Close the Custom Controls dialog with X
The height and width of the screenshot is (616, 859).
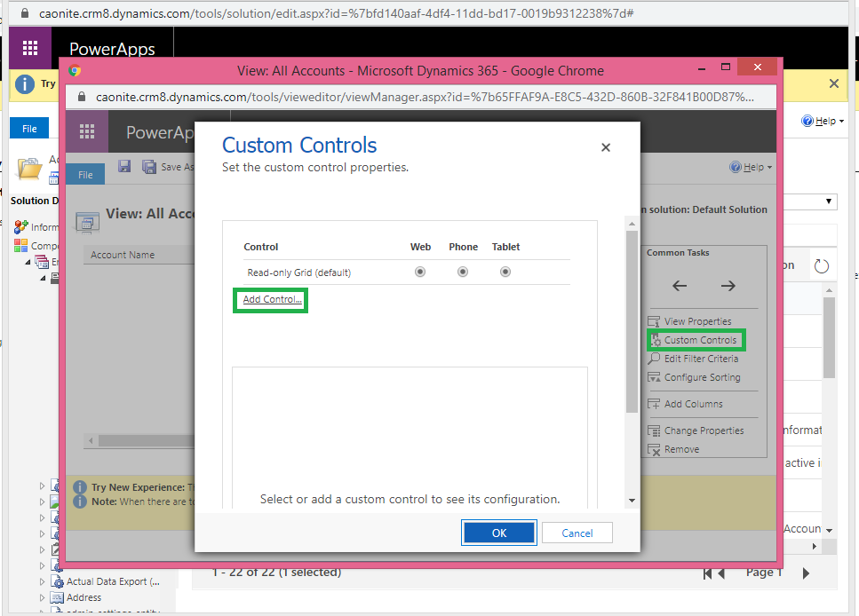point(605,147)
